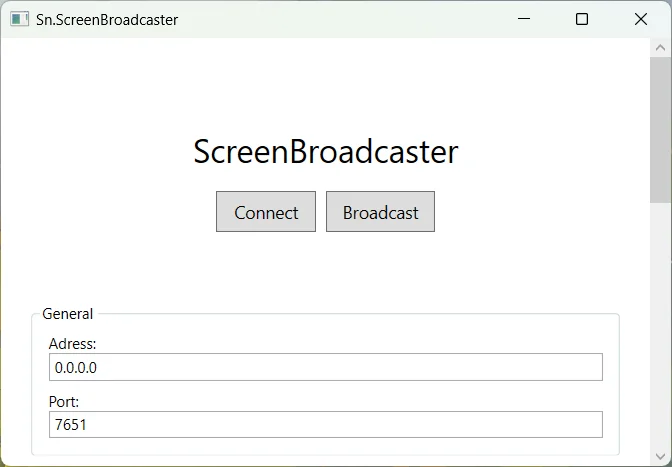Click the scrollbar down arrow
The height and width of the screenshot is (467, 672).
pyautogui.click(x=660, y=456)
